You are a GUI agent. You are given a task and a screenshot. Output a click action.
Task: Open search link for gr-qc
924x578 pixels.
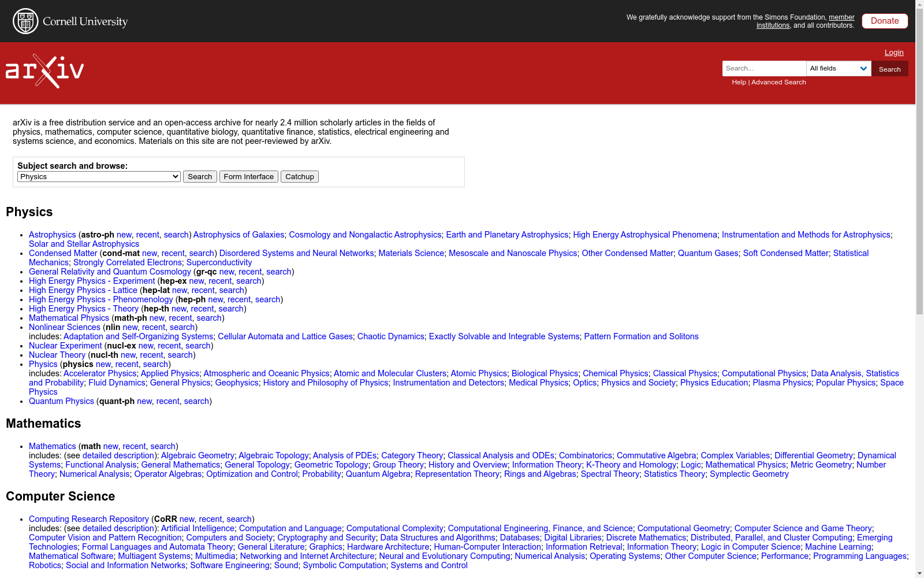point(279,272)
